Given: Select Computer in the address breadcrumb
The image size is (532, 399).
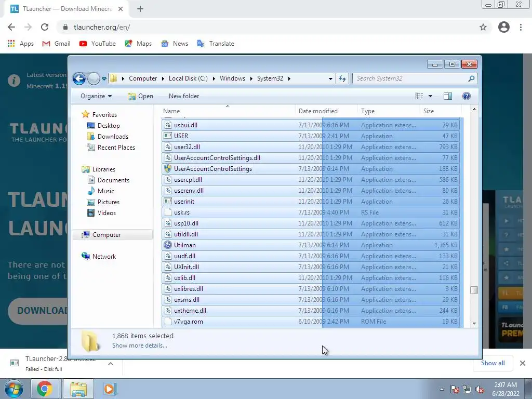Looking at the screenshot, I should pos(143,78).
